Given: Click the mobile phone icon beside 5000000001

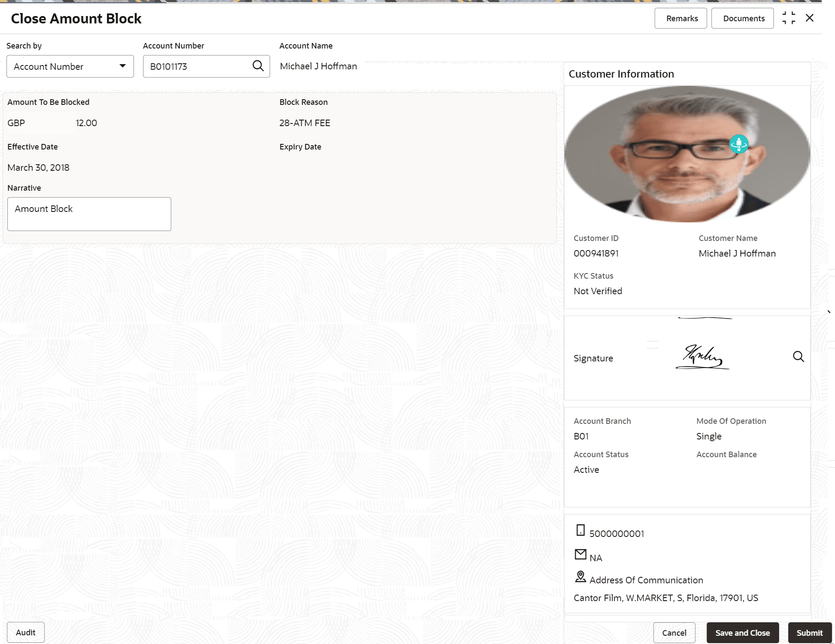Looking at the screenshot, I should pos(581,530).
